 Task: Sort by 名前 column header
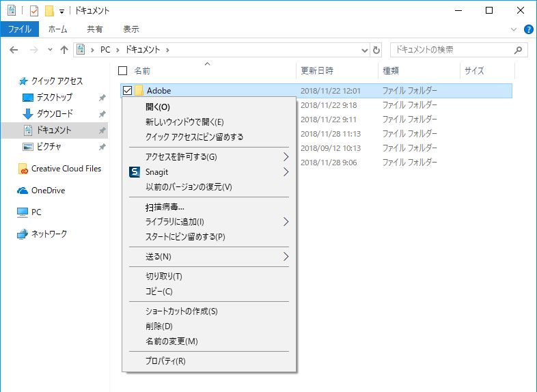142,70
